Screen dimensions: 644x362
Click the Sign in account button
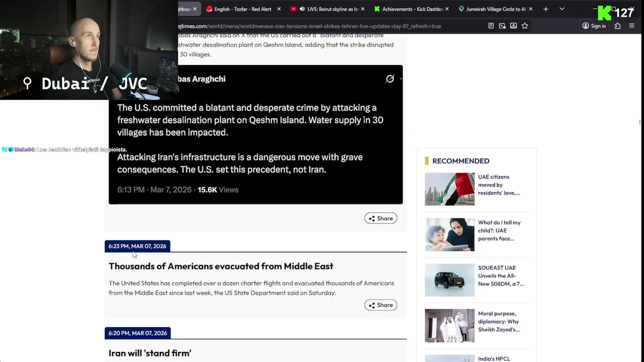594,26
